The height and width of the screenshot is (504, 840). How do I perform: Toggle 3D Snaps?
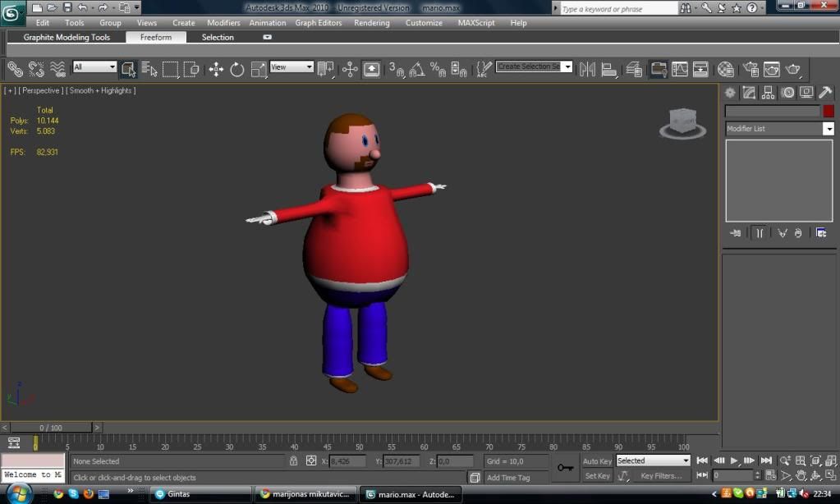point(397,69)
